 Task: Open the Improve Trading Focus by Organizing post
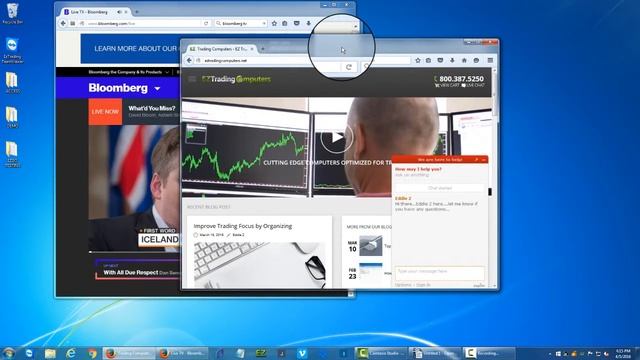[242, 226]
